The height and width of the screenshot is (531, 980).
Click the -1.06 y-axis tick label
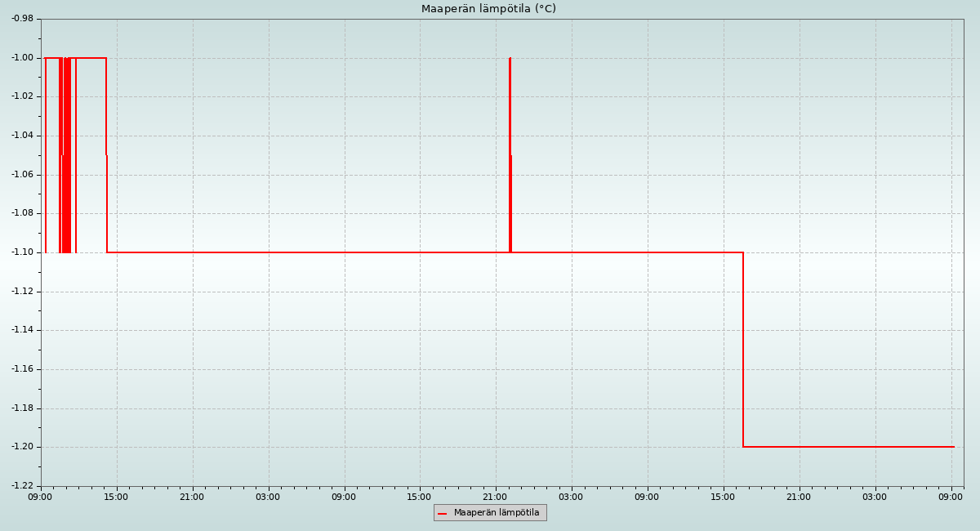pyautogui.click(x=22, y=175)
